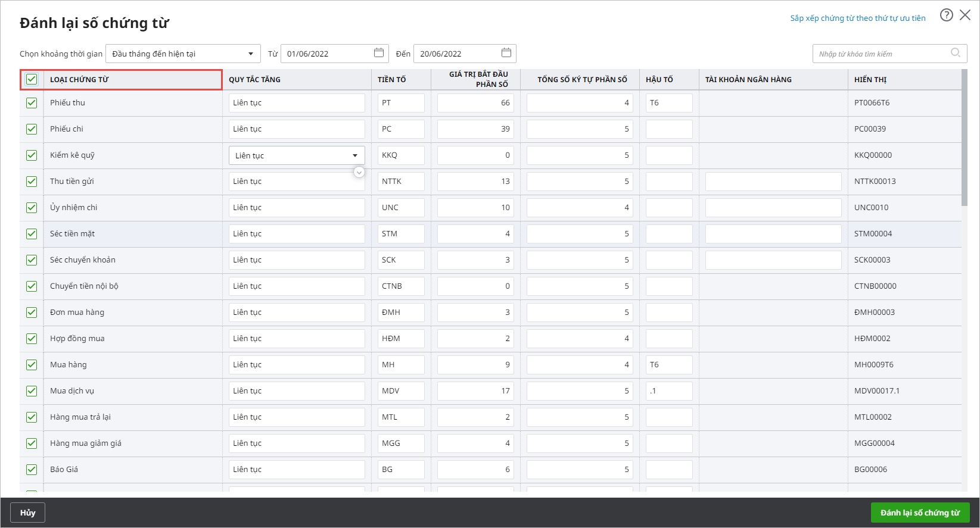
Task: Expand the Chọn khoảng thời gian dropdown
Action: (x=183, y=54)
